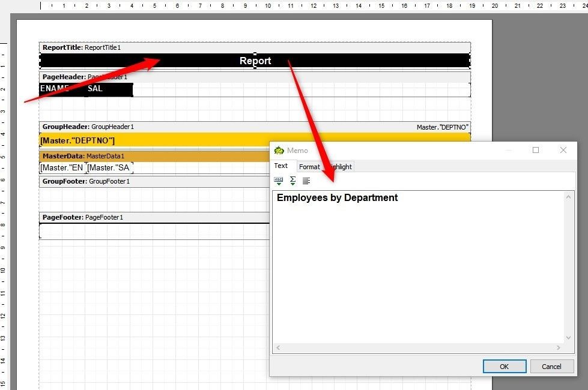This screenshot has height=390, width=588.
Task: Click the Σ aggregate function icon
Action: [292, 178]
